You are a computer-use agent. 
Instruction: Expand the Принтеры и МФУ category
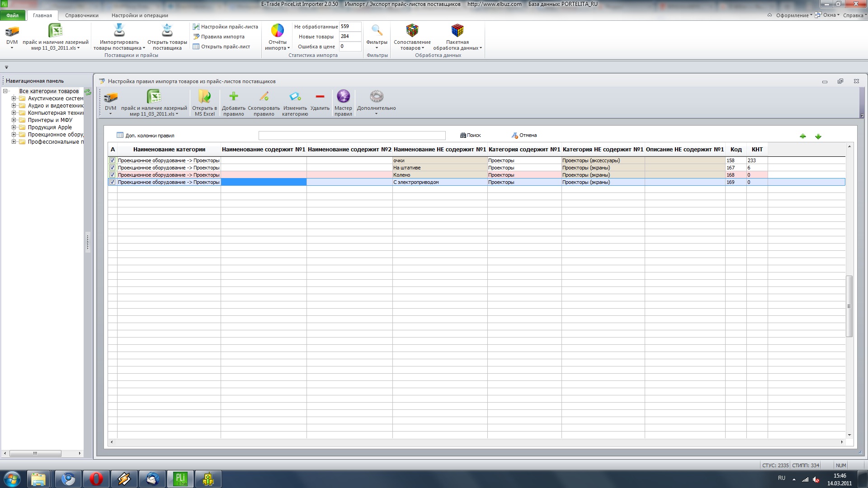(x=14, y=120)
